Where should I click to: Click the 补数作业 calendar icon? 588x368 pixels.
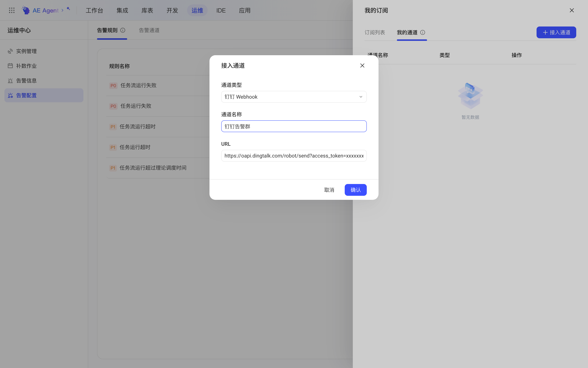pyautogui.click(x=10, y=66)
